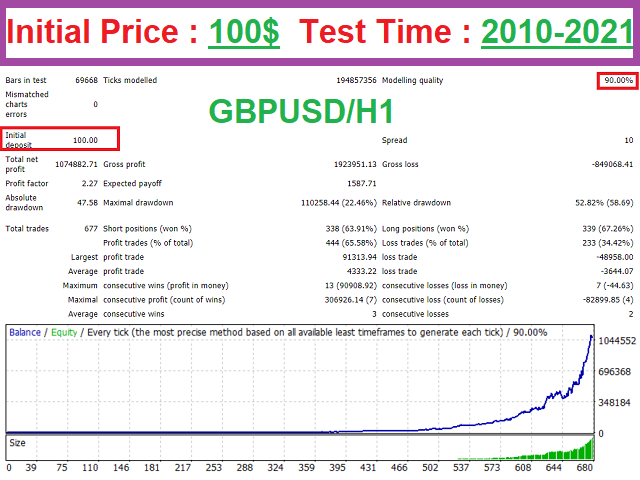The height and width of the screenshot is (480, 640).
Task: Select the Bars in test value 69668
Action: click(87, 80)
